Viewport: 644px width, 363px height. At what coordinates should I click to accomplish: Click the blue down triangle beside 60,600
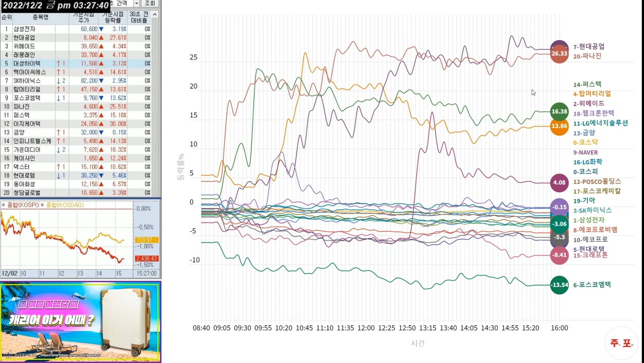(101, 29)
